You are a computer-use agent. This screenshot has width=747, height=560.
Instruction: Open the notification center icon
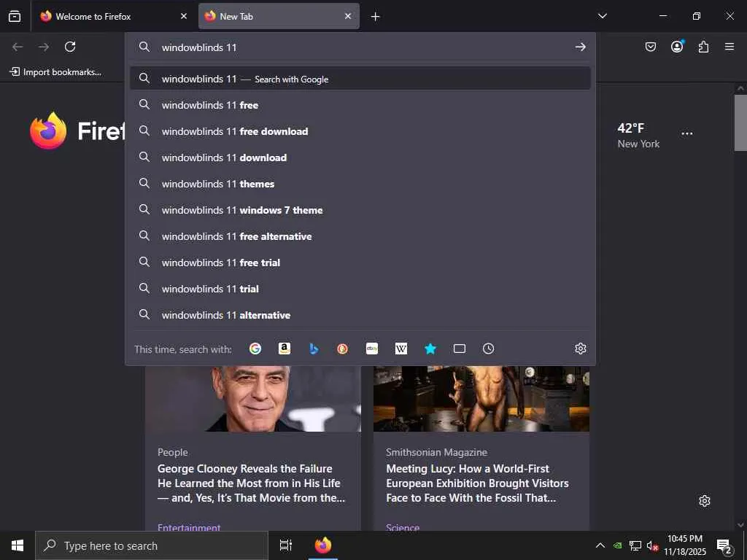click(724, 546)
